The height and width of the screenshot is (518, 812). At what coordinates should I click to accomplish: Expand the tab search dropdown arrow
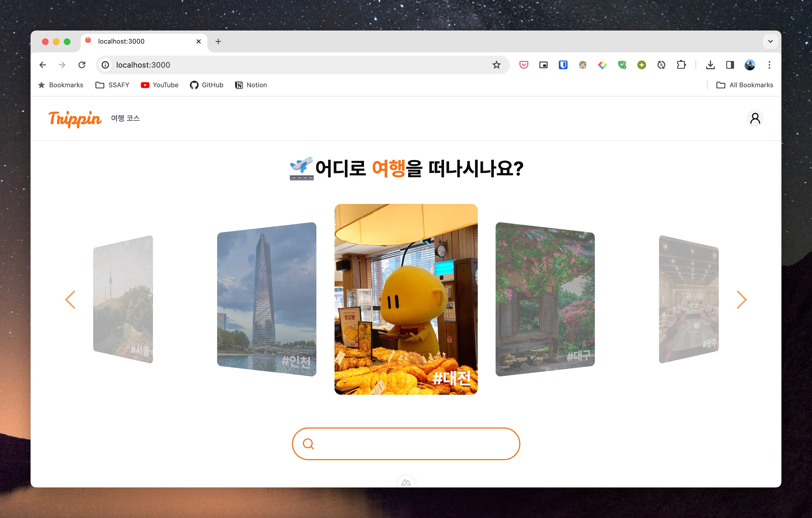point(770,41)
